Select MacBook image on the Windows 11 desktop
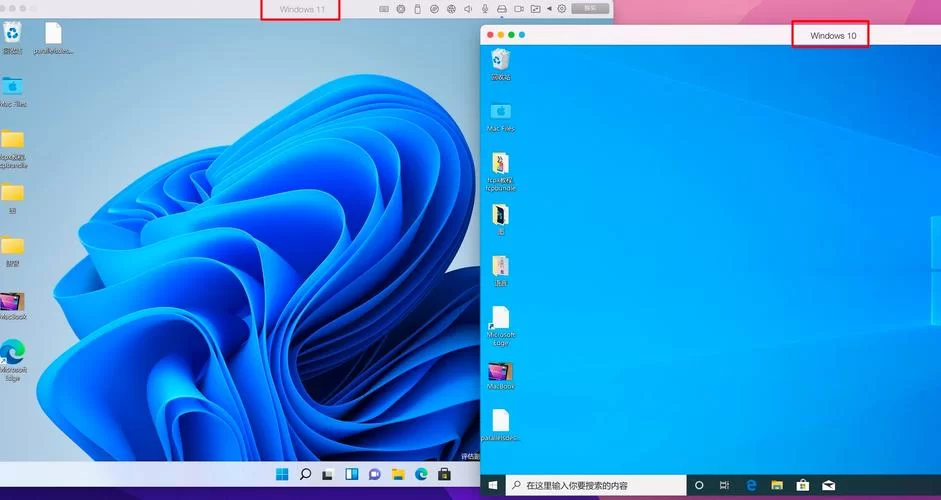 [x=13, y=306]
